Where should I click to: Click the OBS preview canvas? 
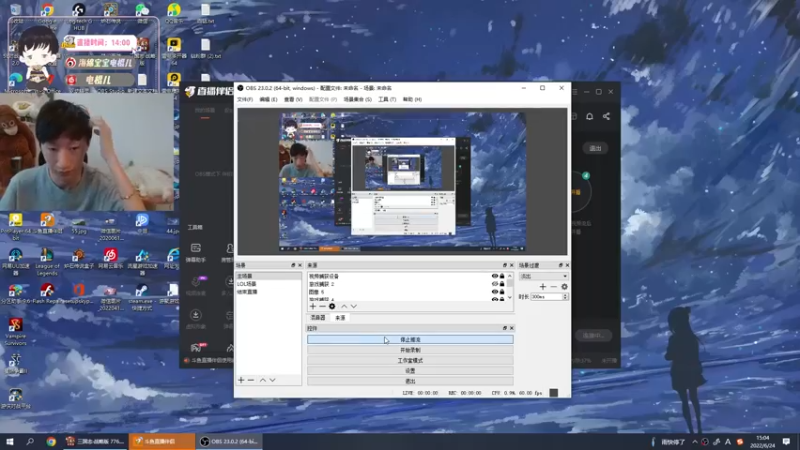403,182
